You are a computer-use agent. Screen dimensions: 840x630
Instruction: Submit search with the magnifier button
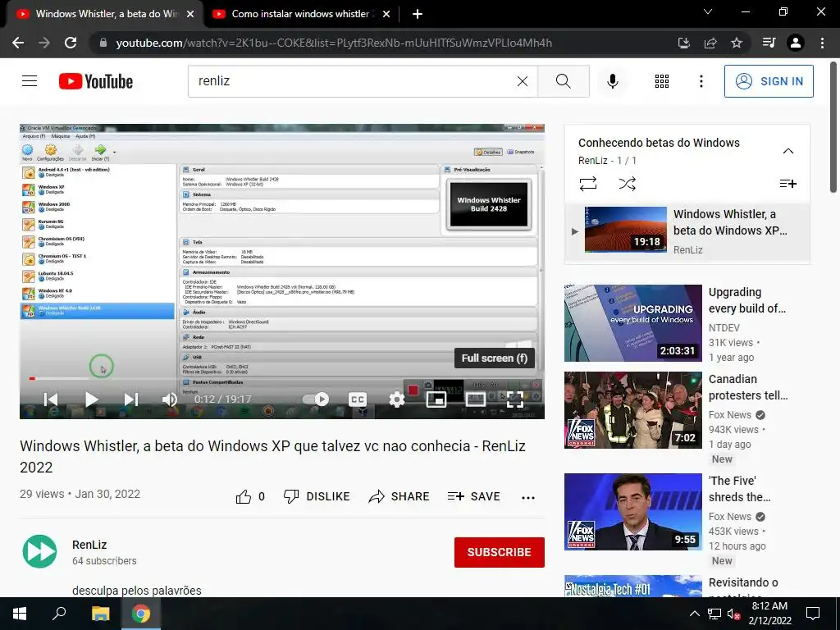pyautogui.click(x=563, y=81)
